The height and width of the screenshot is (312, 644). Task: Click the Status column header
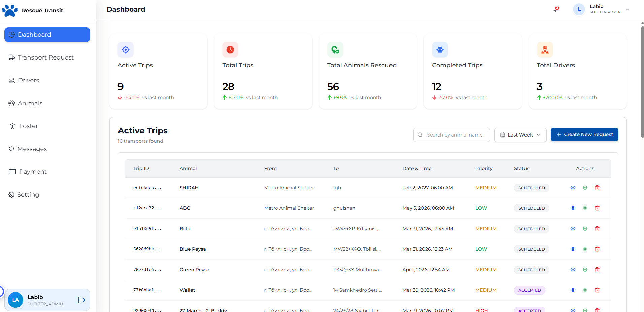(x=521, y=168)
